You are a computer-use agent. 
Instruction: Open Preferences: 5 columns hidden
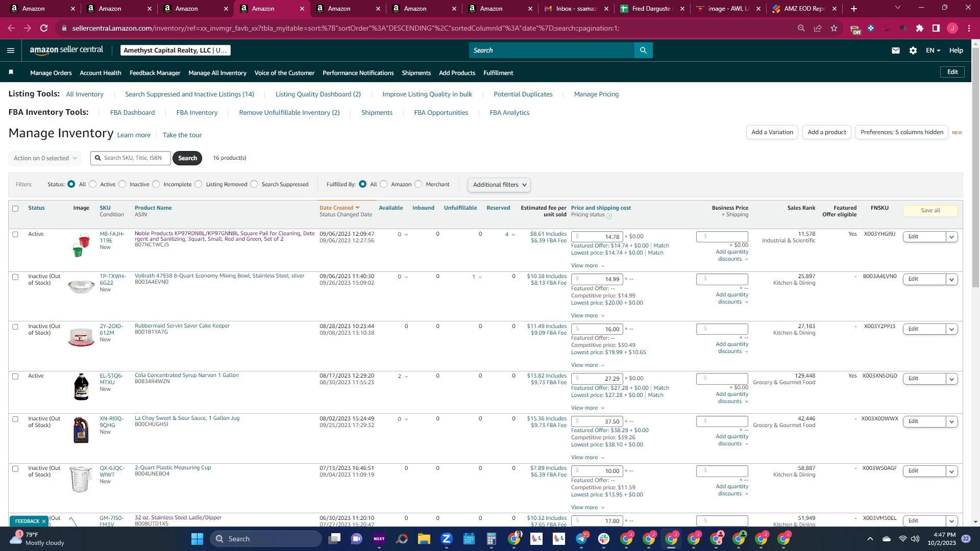click(902, 132)
